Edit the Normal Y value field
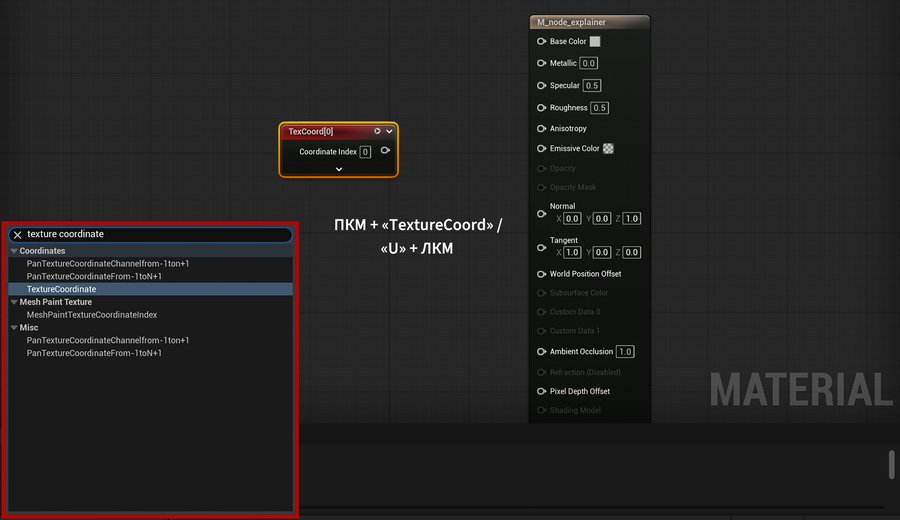The image size is (900, 520). pyautogui.click(x=602, y=219)
